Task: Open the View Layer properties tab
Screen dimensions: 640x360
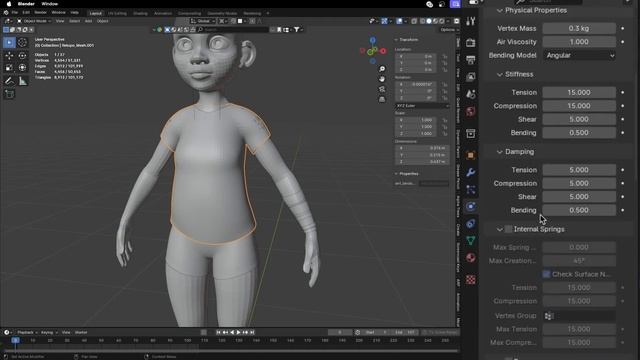Action: (471, 77)
